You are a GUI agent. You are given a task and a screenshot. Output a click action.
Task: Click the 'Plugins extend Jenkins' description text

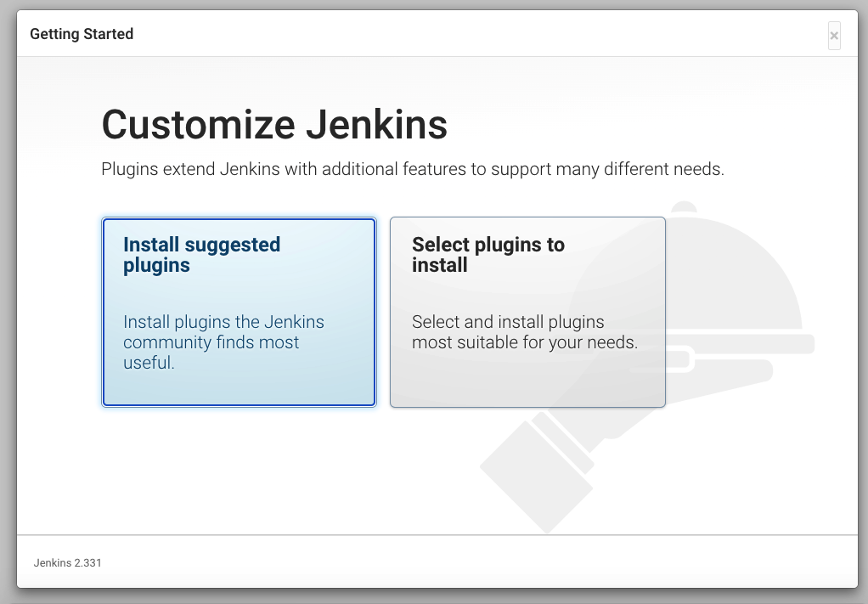[413, 169]
